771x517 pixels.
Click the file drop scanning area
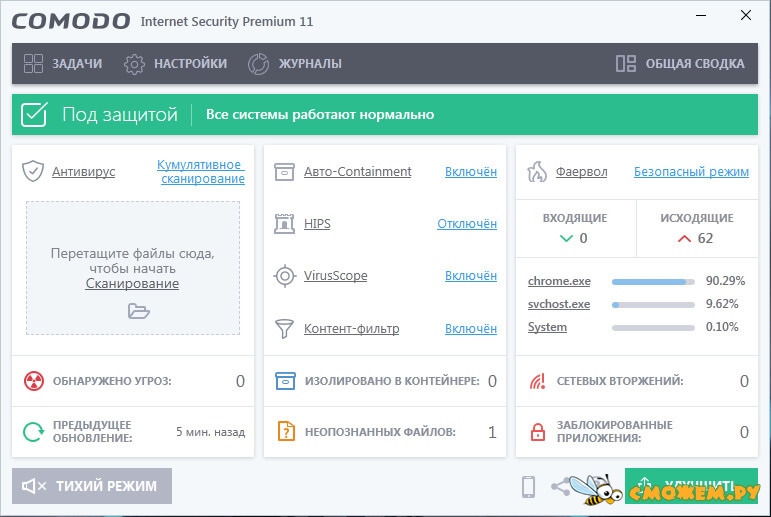133,268
